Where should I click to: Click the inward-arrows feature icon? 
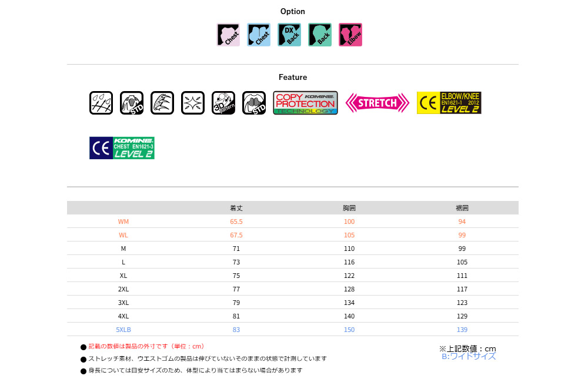[193, 103]
